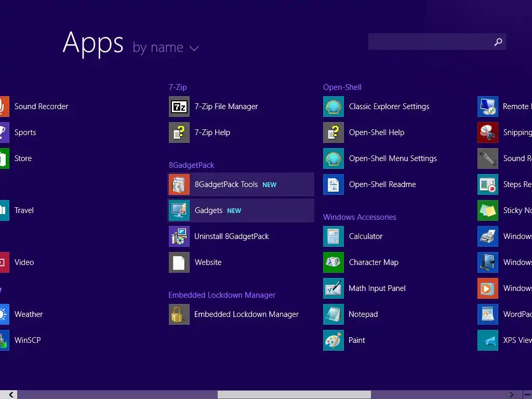Open the WinSCP app label
Image resolution: width=532 pixels, height=399 pixels.
pyautogui.click(x=28, y=340)
